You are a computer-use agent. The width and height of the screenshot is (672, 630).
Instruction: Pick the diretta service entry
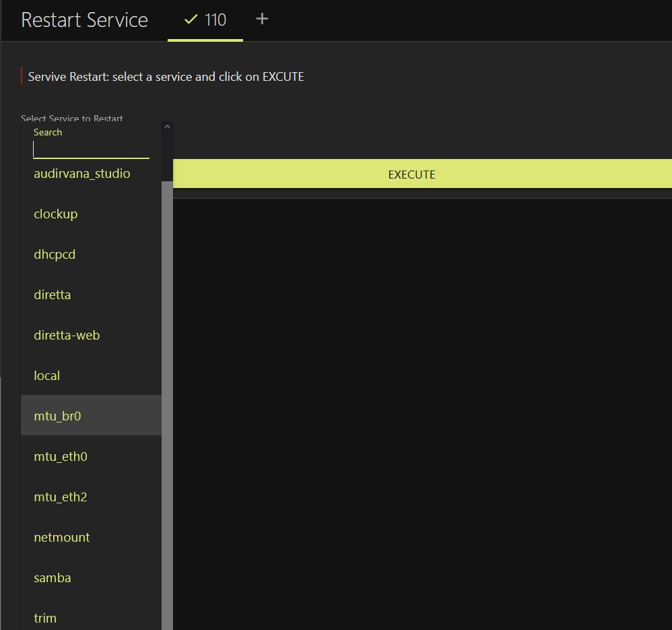[91, 294]
